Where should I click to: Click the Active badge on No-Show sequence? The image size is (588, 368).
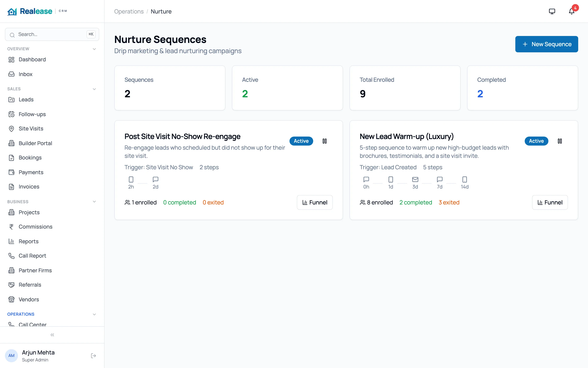point(301,141)
